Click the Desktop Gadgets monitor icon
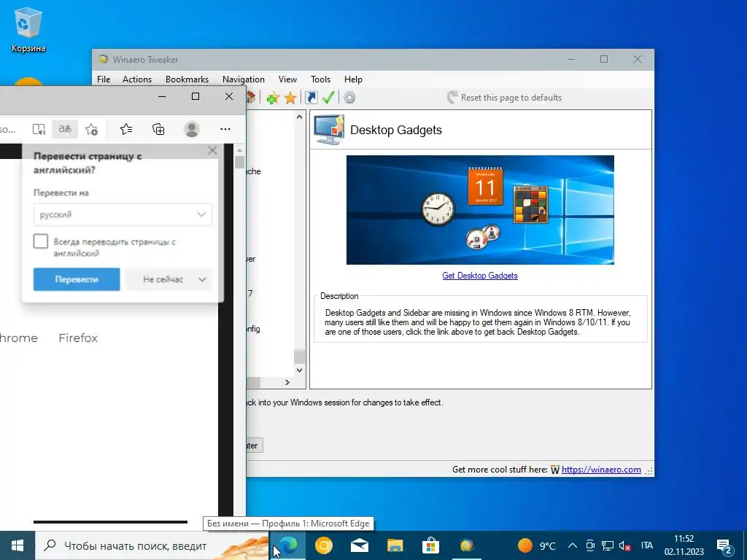 coord(329,130)
